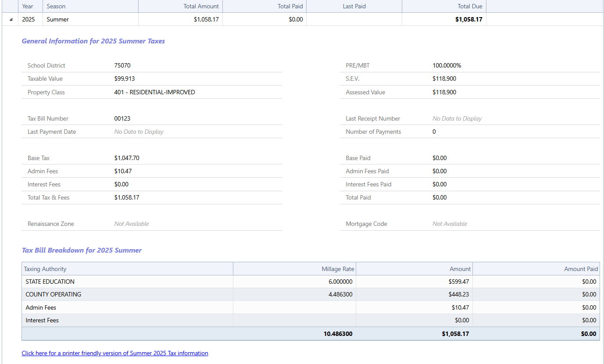This screenshot has width=604, height=364.
Task: Click the Amount column header in breakdown
Action: 460,269
